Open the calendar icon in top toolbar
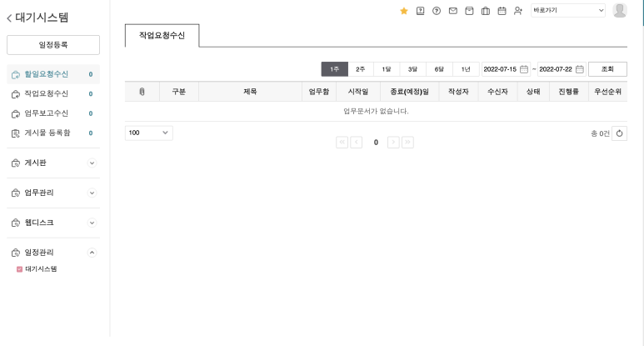The width and height of the screenshot is (644, 346). click(502, 11)
